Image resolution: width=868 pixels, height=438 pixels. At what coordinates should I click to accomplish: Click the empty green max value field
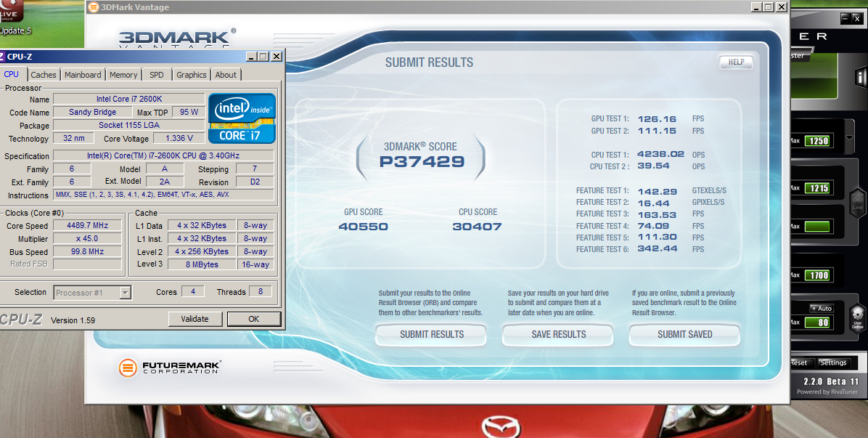[x=817, y=227]
